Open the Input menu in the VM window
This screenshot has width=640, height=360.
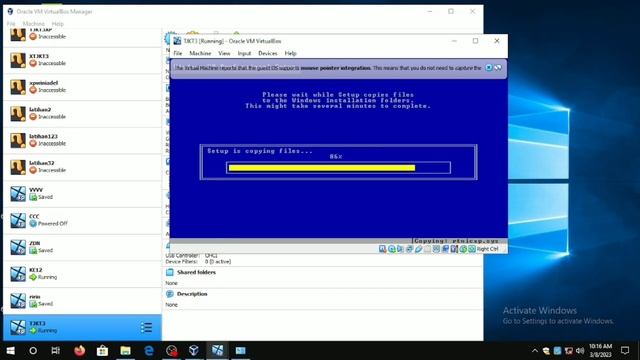tap(244, 53)
